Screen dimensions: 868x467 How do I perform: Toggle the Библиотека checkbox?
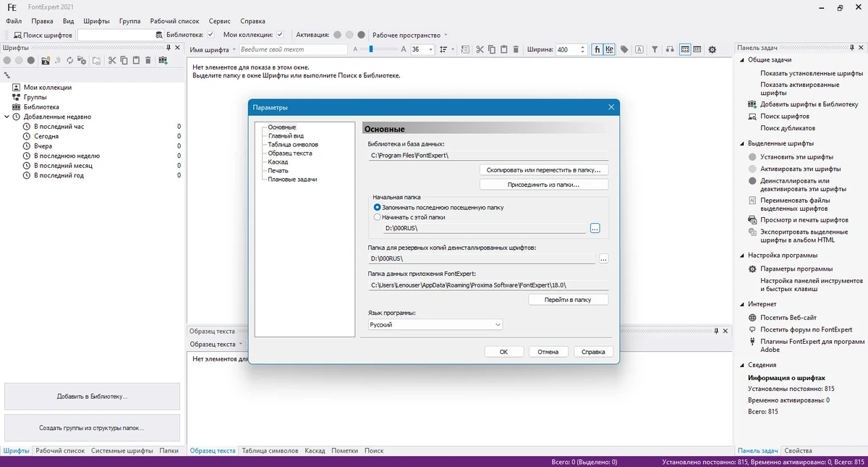(210, 34)
